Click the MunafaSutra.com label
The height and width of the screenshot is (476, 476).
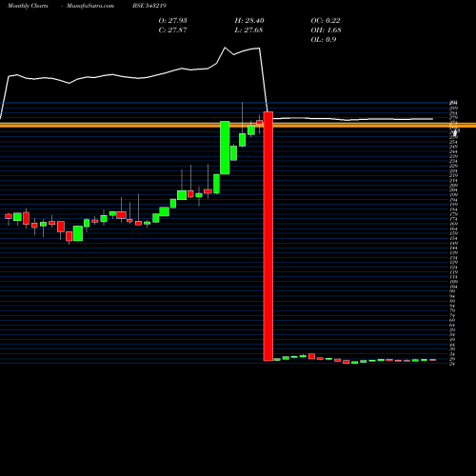click(x=90, y=6)
